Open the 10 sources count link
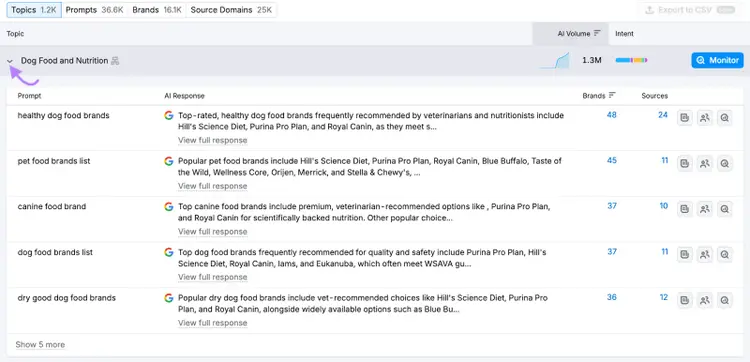Screen dimensions: 750x362 click(663, 206)
